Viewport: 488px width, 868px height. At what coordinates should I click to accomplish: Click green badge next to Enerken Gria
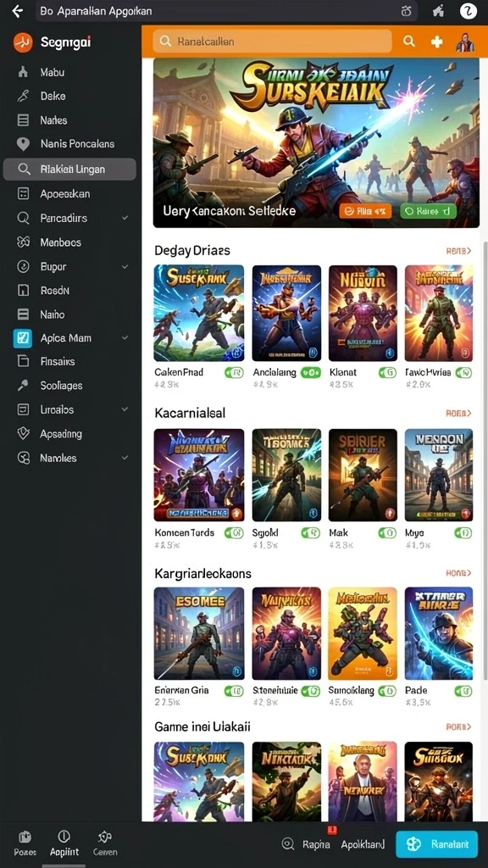pos(234,691)
